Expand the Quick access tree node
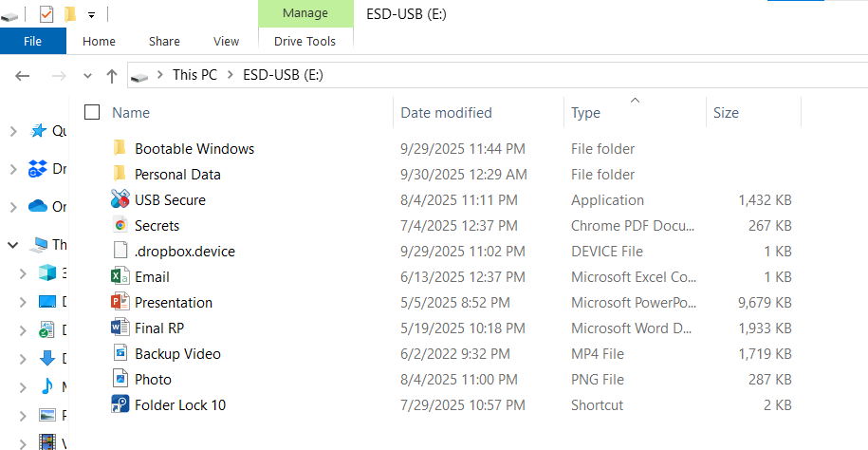The image size is (868, 450). pos(14,131)
